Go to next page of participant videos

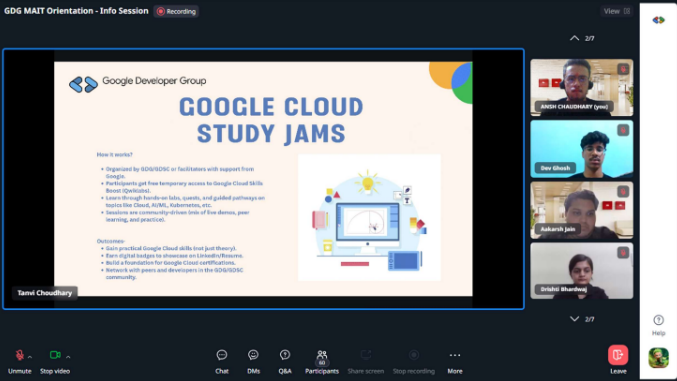click(574, 319)
